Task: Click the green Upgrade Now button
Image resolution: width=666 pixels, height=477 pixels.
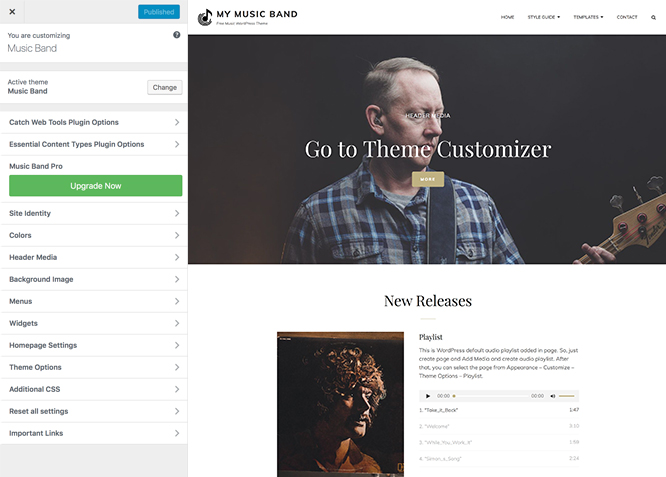Action: [96, 186]
